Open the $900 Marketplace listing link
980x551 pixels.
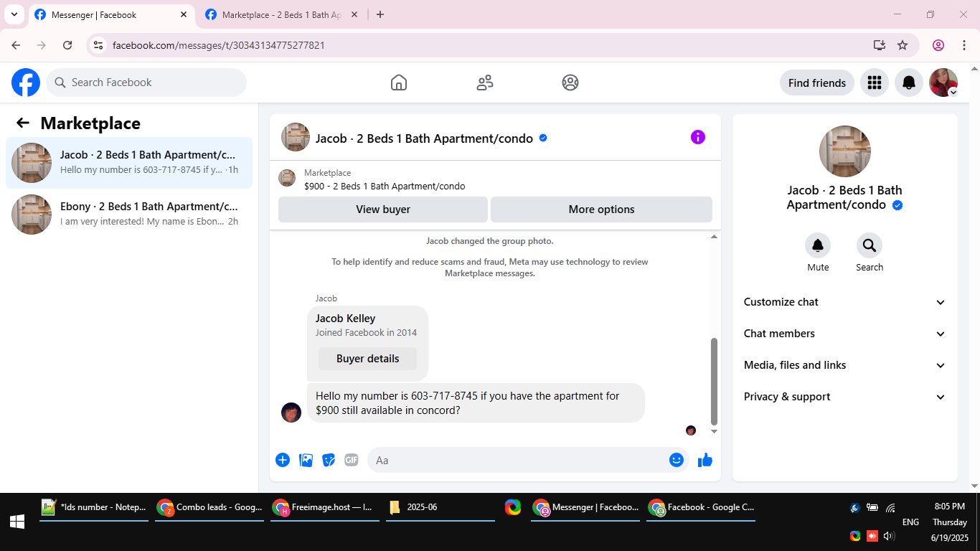385,187
